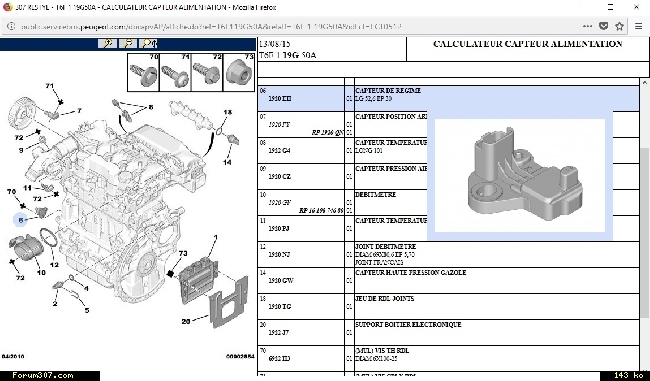Click the highlighted callout 6 on diagram
Screen dimensions: 650x381
point(21,220)
